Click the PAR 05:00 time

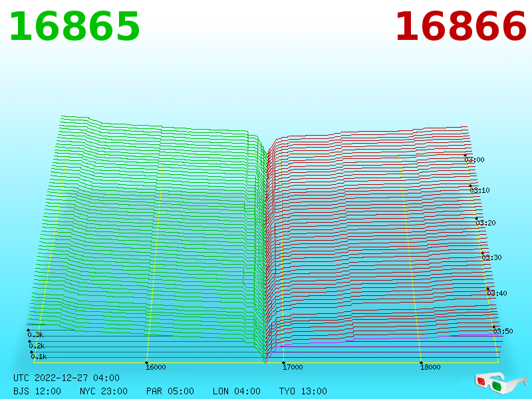click(170, 391)
